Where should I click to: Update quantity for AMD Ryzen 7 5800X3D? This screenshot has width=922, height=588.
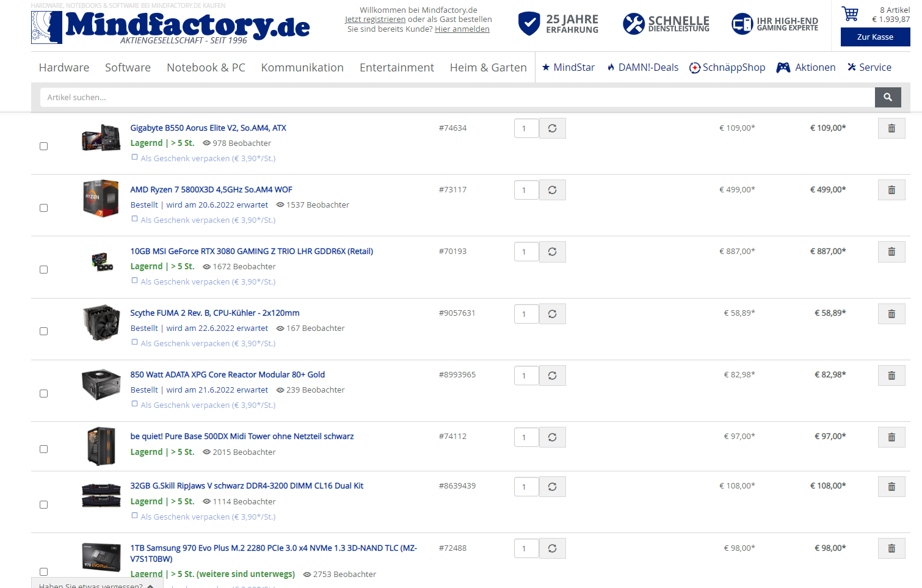(552, 190)
